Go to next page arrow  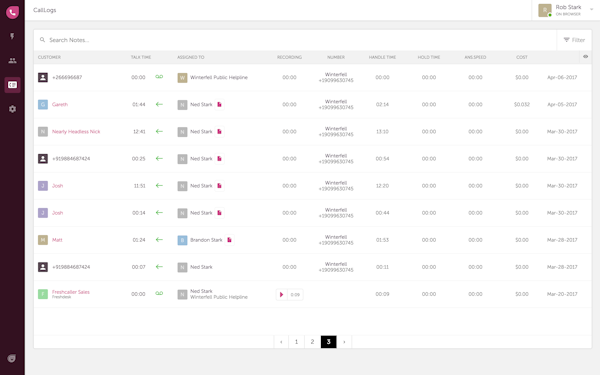pos(344,342)
